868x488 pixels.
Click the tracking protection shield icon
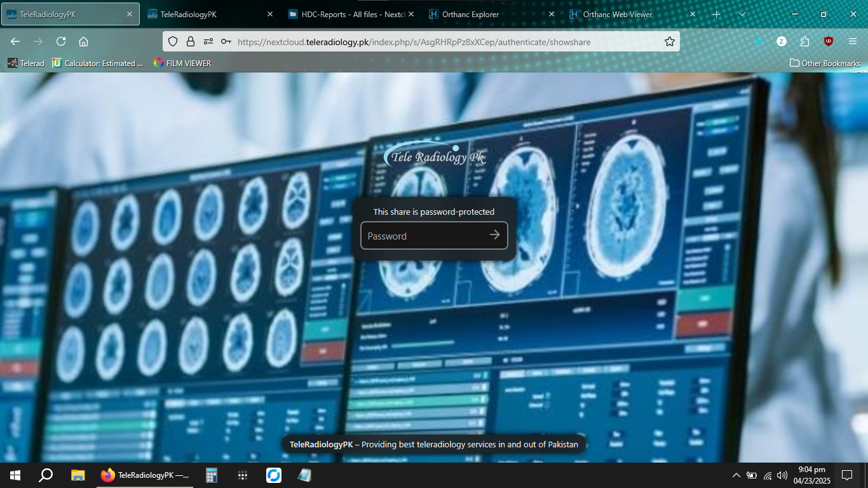173,42
